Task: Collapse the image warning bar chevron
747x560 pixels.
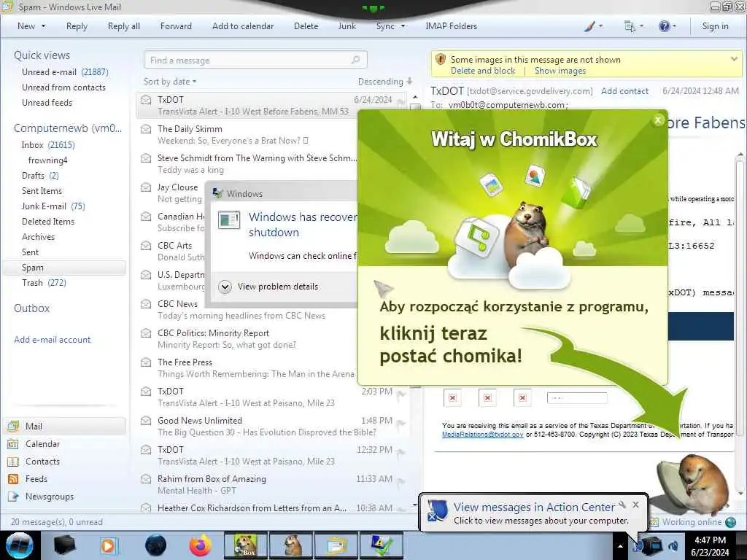Action: pyautogui.click(x=734, y=59)
